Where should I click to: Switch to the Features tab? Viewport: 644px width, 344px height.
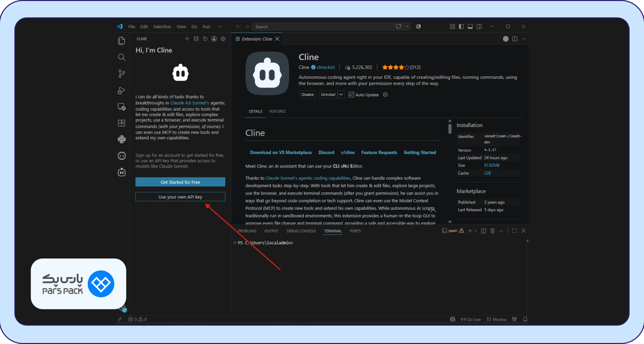(x=277, y=111)
